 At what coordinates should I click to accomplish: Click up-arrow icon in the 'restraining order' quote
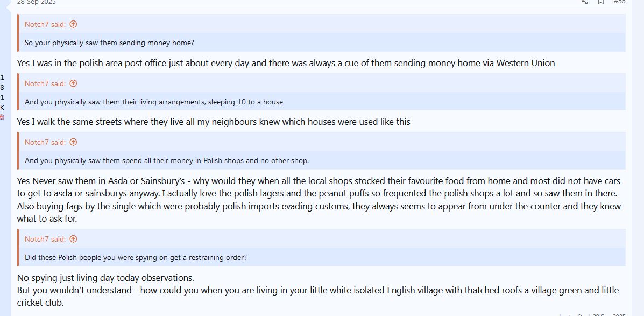click(74, 239)
